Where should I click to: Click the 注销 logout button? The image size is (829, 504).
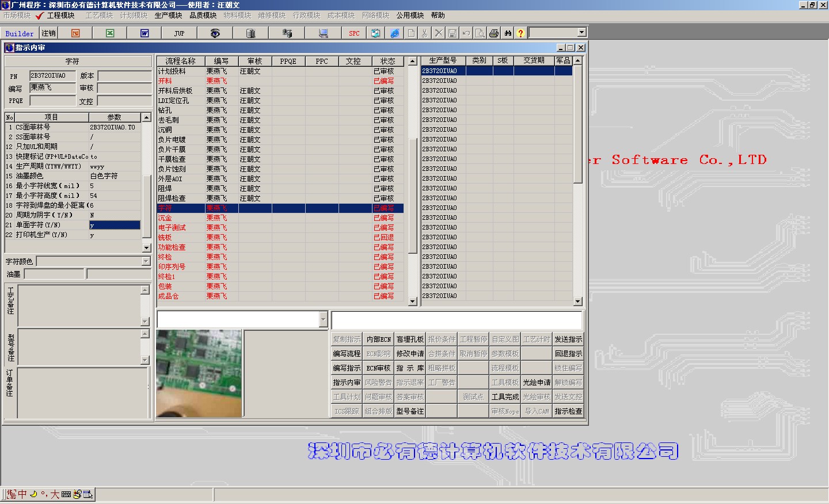coord(48,33)
